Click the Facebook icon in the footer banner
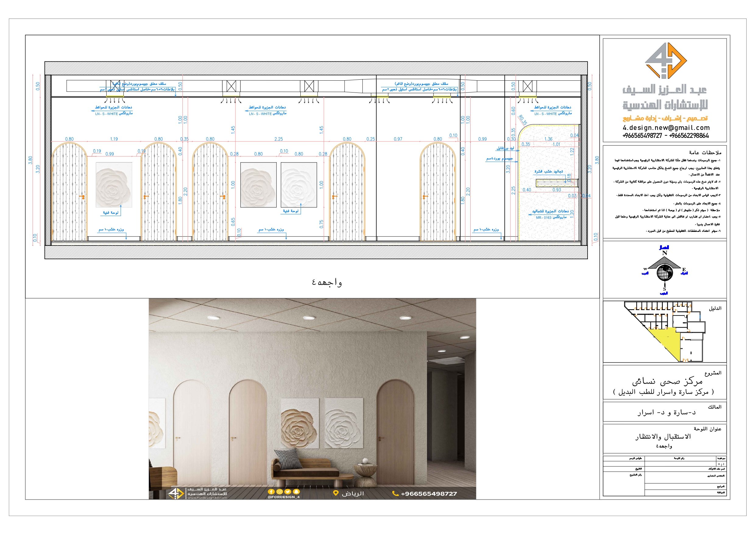Image resolution: width=756 pixels, height=534 pixels. [271, 492]
